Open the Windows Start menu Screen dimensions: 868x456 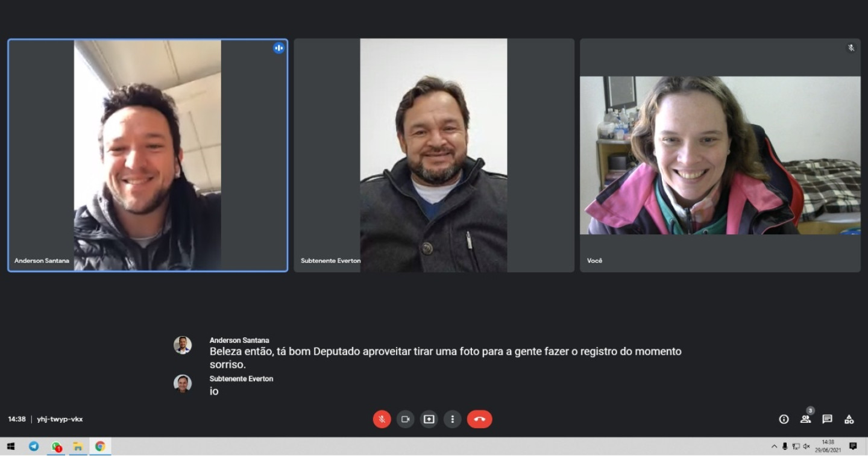click(9, 446)
